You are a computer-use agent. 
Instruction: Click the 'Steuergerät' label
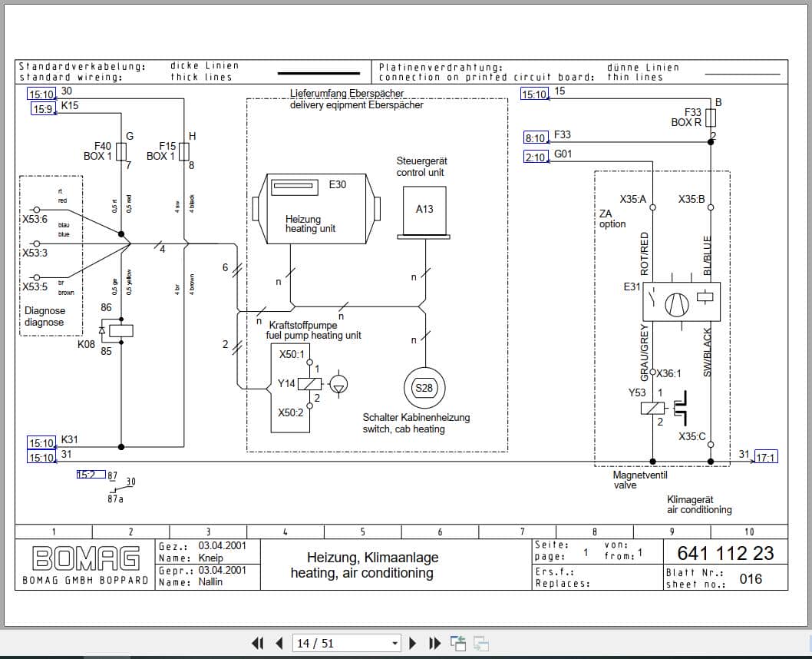pos(422,161)
